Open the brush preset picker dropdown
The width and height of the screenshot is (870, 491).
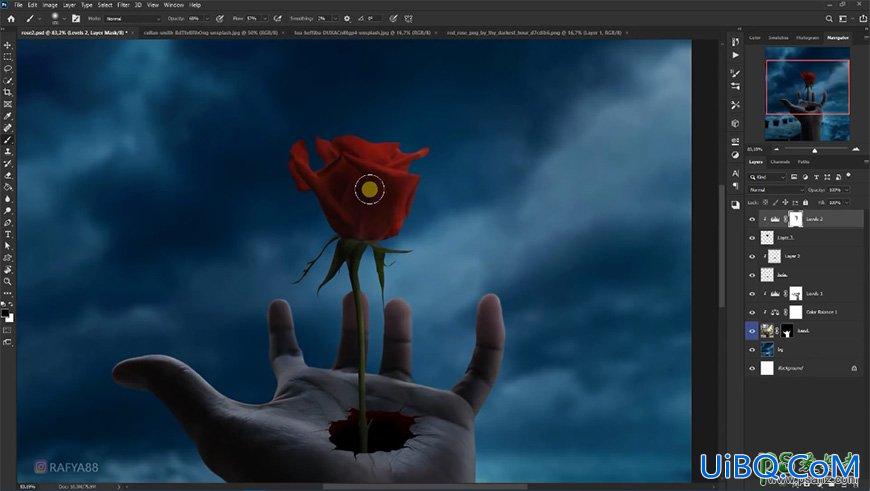click(64, 18)
